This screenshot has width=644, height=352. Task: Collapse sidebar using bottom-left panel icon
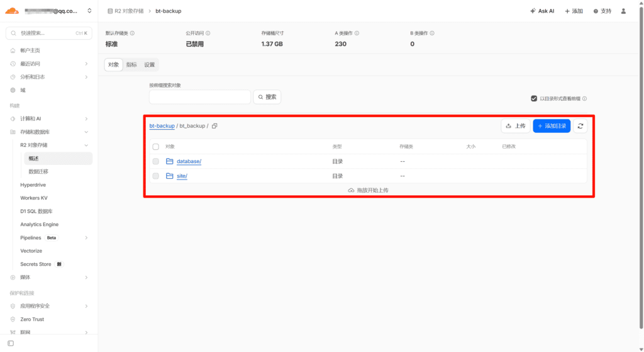pos(11,343)
